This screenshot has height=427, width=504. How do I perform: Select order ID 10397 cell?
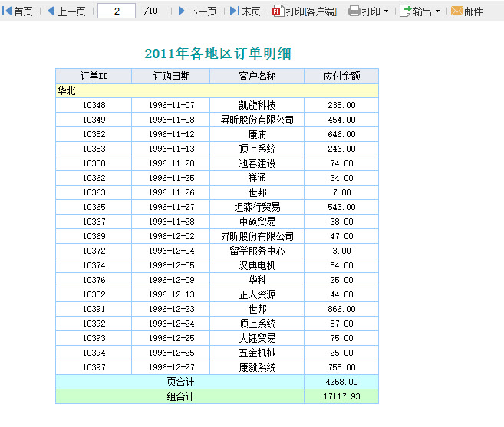(94, 367)
